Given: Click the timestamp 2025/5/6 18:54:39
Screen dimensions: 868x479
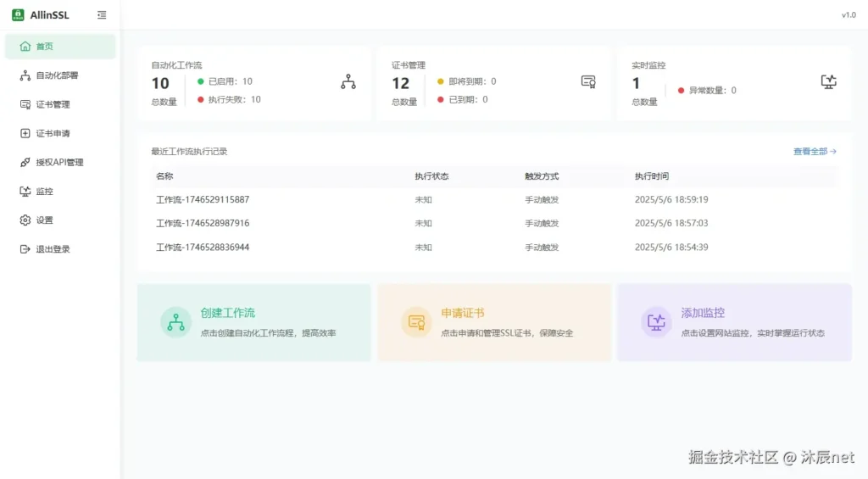Looking at the screenshot, I should [671, 248].
